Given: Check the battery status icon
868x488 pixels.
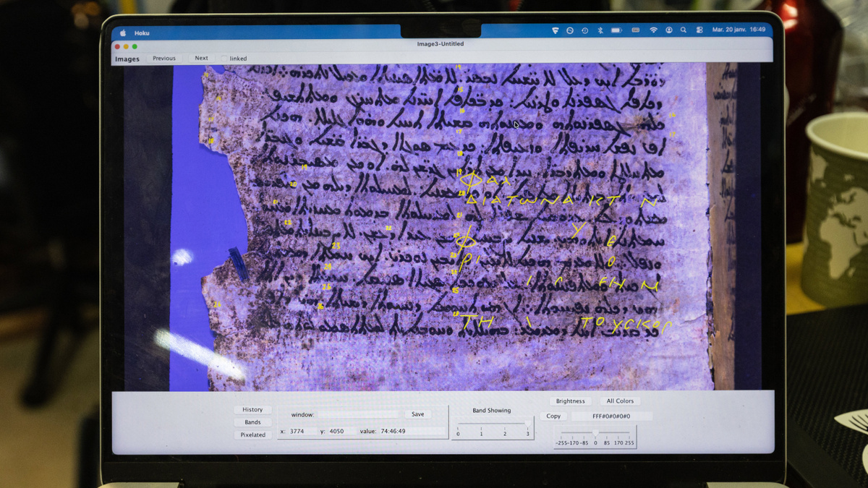Looking at the screenshot, I should click(616, 30).
